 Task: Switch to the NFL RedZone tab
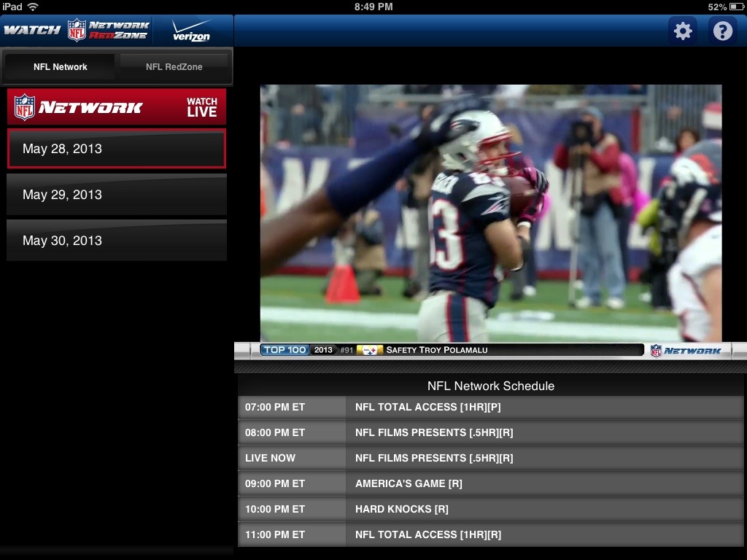[174, 67]
